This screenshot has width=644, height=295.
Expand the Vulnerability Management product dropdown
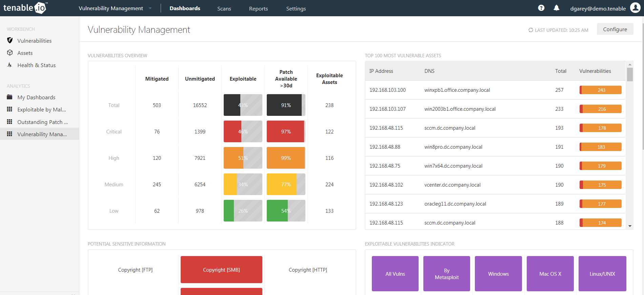tap(115, 8)
